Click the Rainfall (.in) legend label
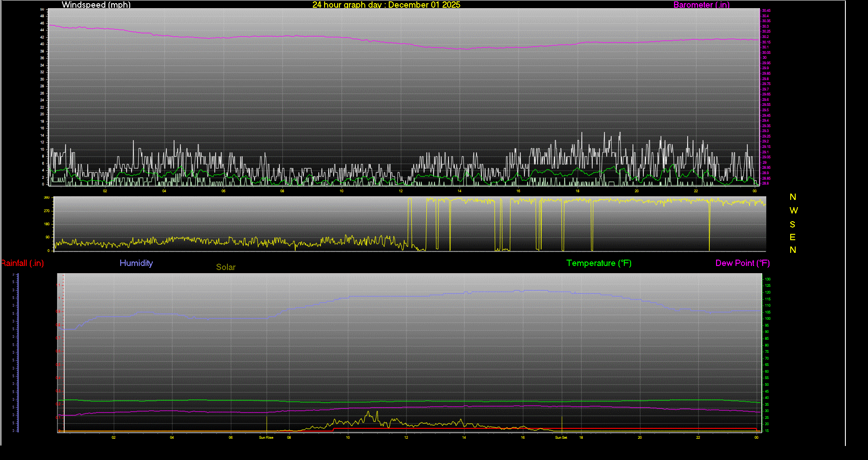 (22, 263)
